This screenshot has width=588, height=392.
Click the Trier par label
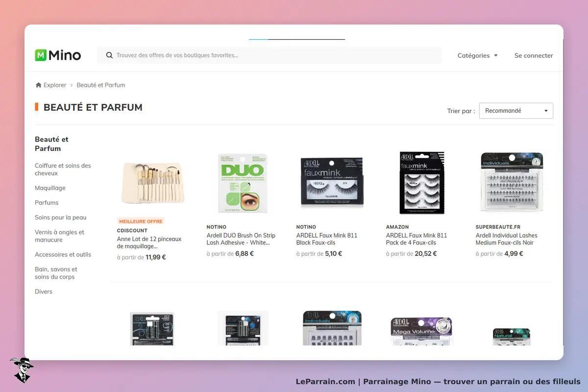[461, 111]
